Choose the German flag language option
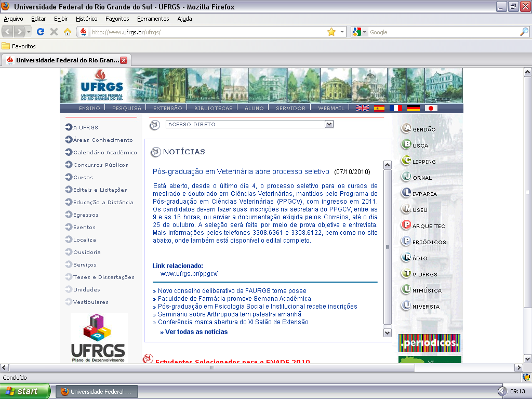 [414, 108]
